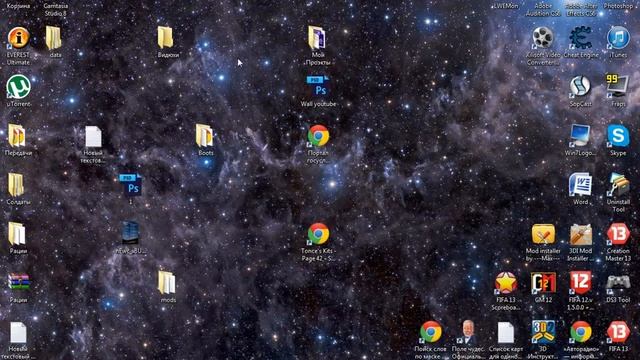
Task: Open the Солдаты folder
Action: (x=17, y=185)
